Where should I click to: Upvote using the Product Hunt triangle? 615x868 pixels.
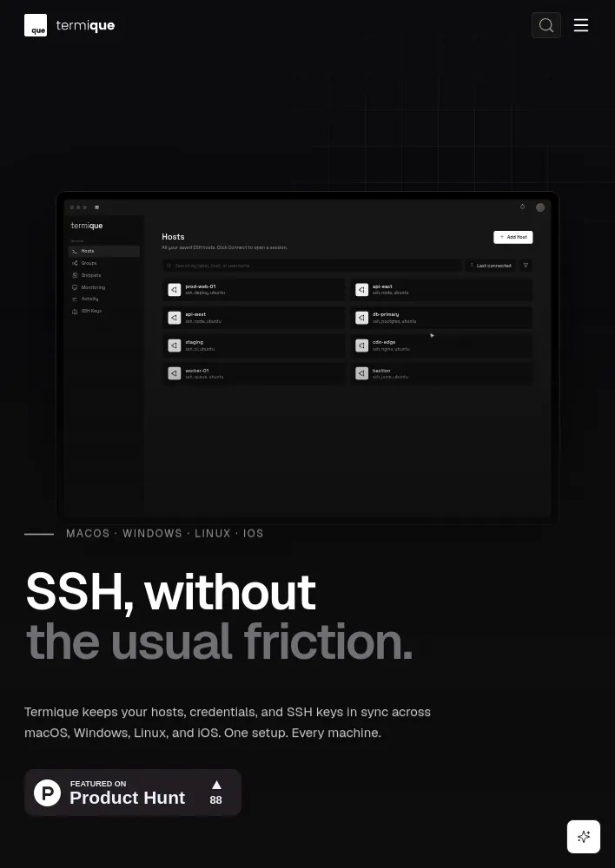(x=216, y=785)
